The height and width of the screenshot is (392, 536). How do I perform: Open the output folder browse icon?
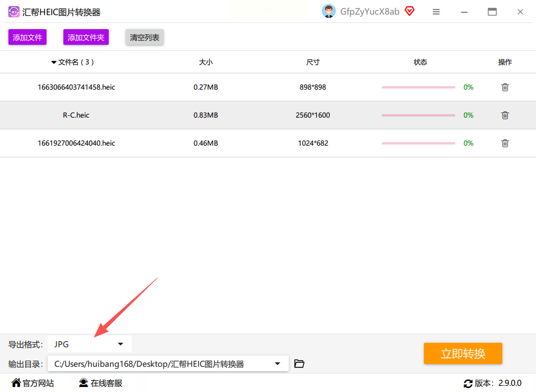pos(299,363)
